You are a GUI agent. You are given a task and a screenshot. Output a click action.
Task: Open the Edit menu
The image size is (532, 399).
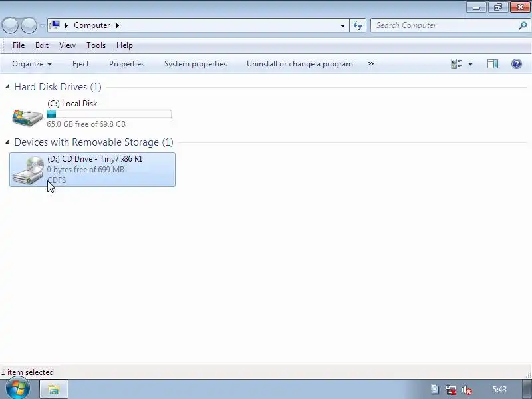tap(42, 45)
